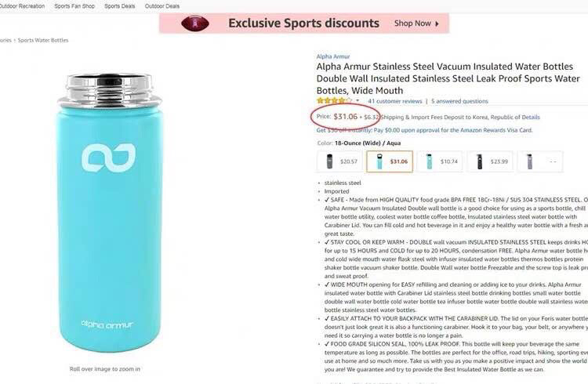This screenshot has width=588, height=384.
Task: Open the Sports Fan Shop menu item
Action: click(74, 6)
